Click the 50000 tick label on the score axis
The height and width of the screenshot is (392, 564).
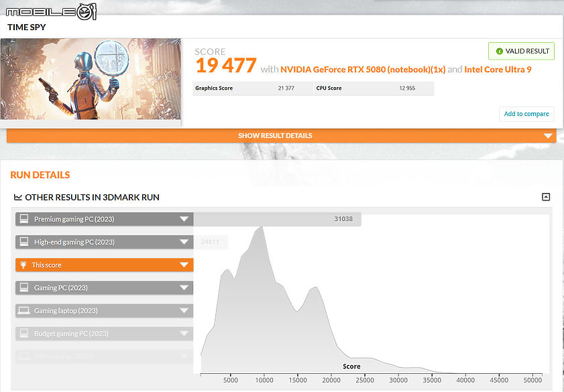pyautogui.click(x=532, y=381)
